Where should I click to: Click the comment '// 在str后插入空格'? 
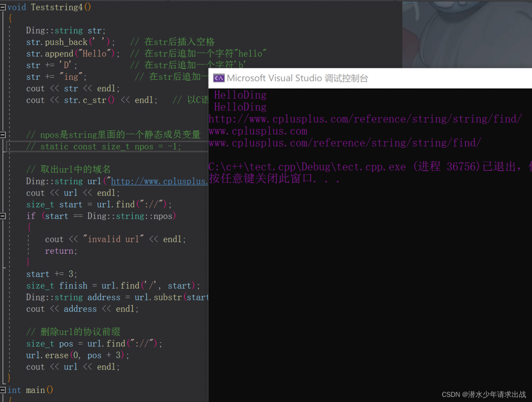pyautogui.click(x=172, y=42)
